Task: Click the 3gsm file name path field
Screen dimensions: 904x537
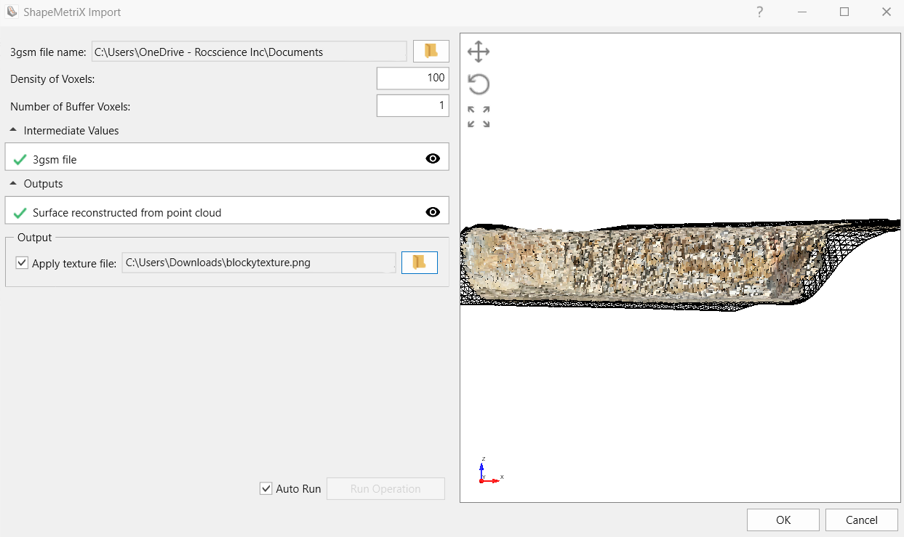Action: point(249,51)
